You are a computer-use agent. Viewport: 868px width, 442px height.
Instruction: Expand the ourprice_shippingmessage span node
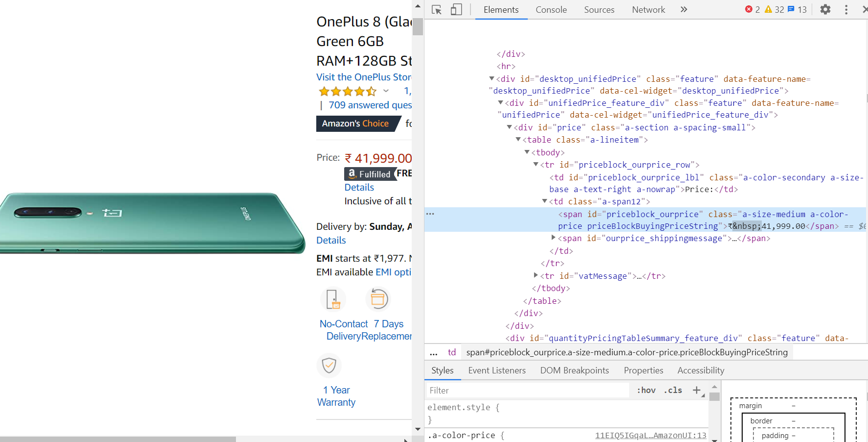(553, 238)
